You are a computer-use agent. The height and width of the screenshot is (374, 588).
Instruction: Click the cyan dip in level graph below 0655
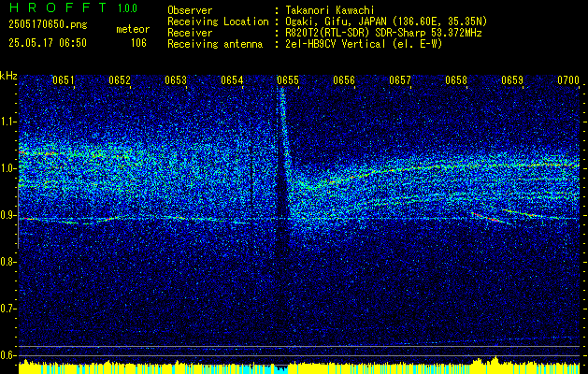280,368
